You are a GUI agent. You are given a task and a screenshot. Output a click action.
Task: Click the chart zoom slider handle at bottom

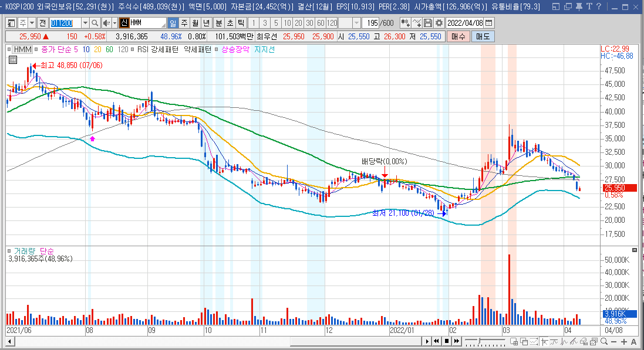pos(479,341)
